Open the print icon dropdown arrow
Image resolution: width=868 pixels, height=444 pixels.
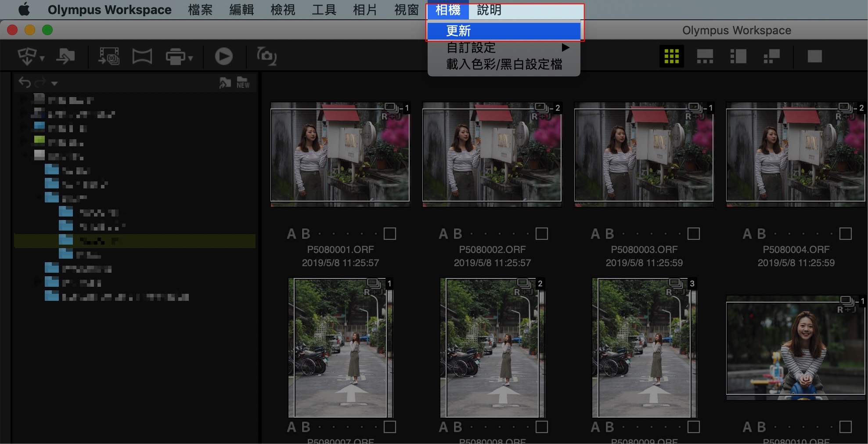pyautogui.click(x=191, y=58)
